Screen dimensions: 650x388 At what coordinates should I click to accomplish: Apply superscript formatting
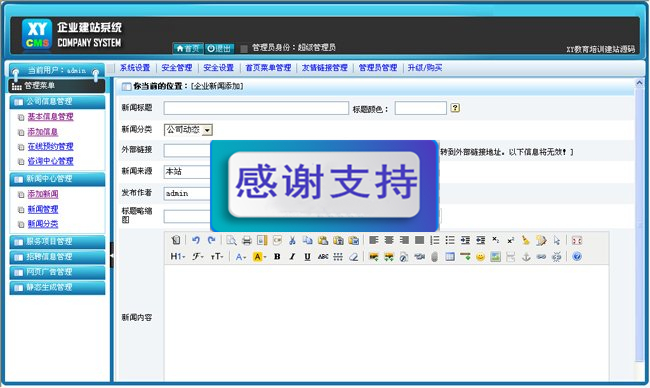pyautogui.click(x=511, y=240)
